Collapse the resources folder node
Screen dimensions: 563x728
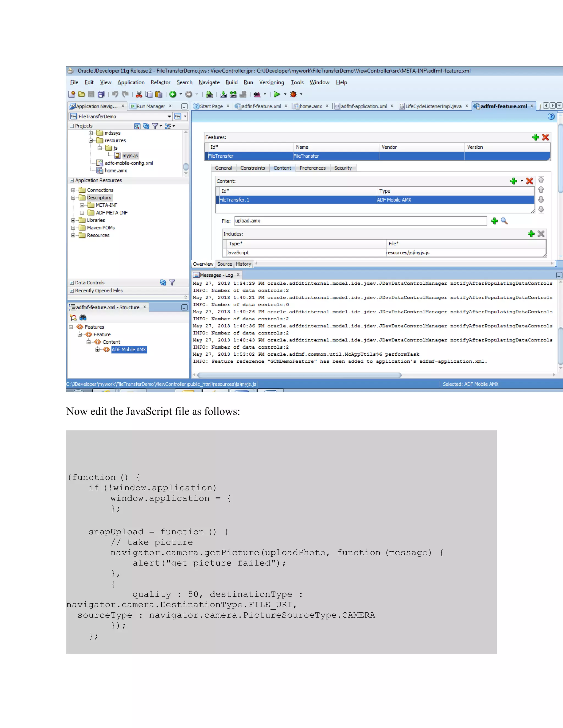tap(91, 141)
